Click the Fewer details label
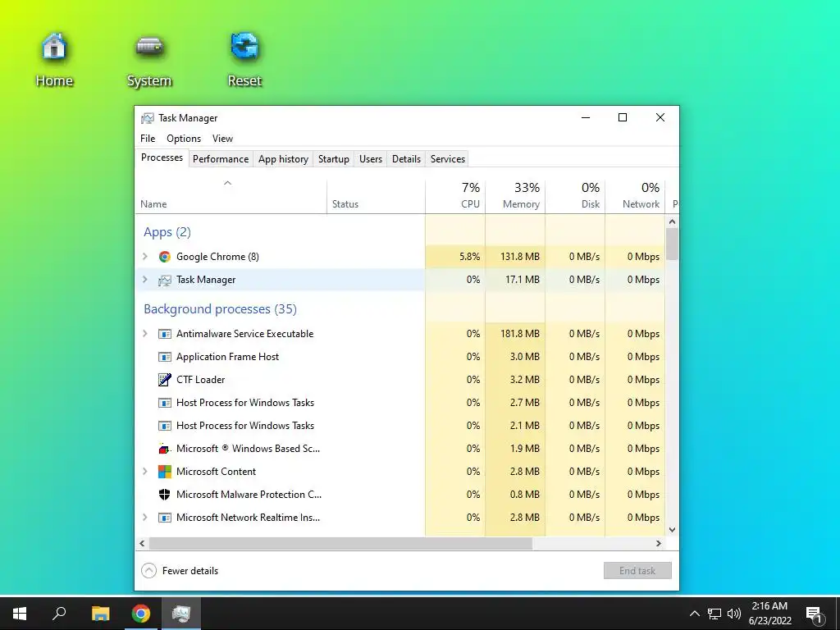Image resolution: width=840 pixels, height=630 pixels. [x=190, y=571]
